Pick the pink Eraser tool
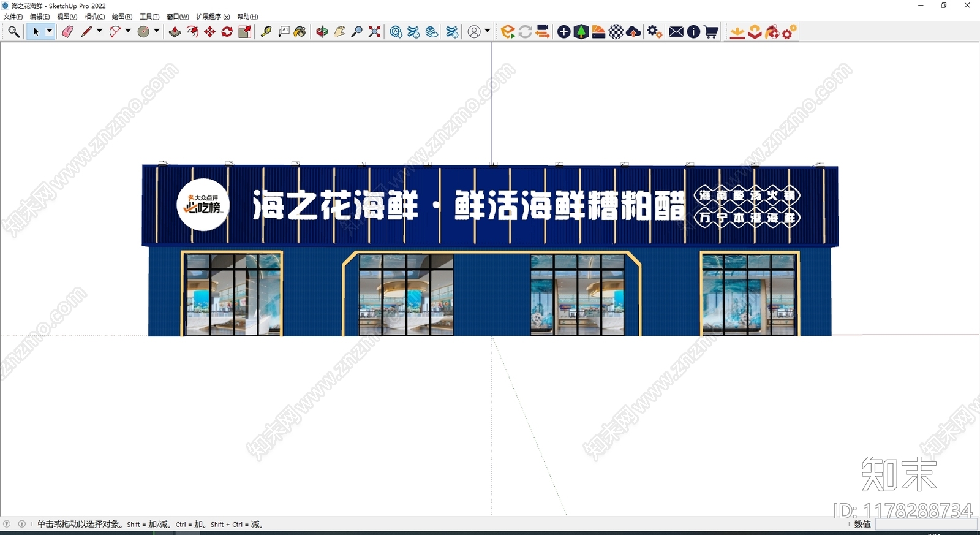980x535 pixels. (x=67, y=32)
